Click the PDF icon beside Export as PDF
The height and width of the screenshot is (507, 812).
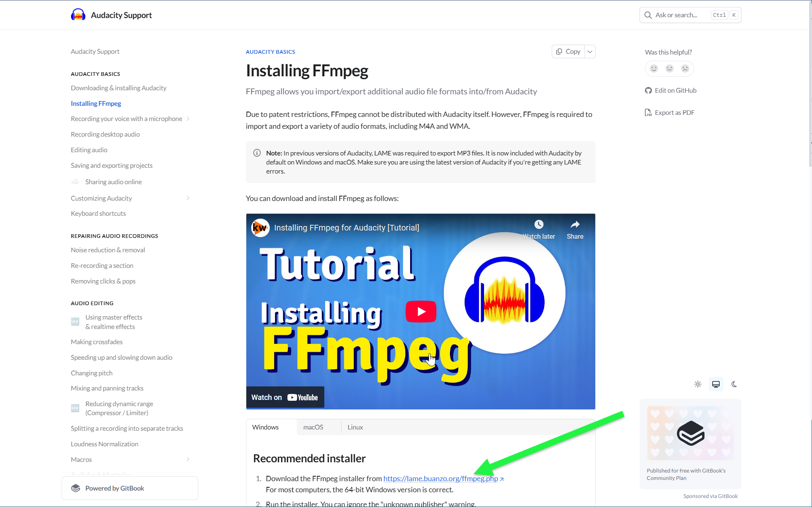pyautogui.click(x=648, y=113)
